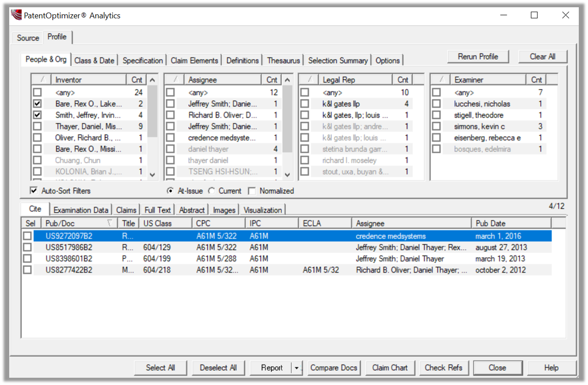Select the Current radio button
Image resolution: width=588 pixels, height=385 pixels.
coord(211,191)
